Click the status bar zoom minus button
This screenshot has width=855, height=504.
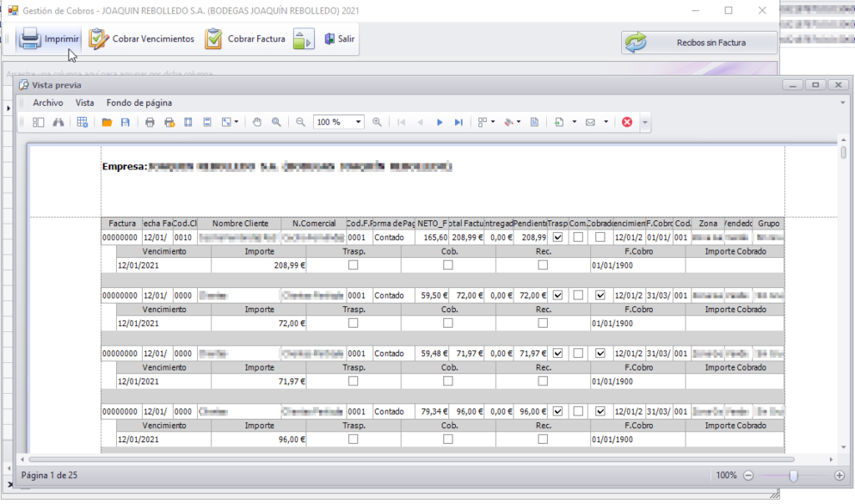point(749,476)
